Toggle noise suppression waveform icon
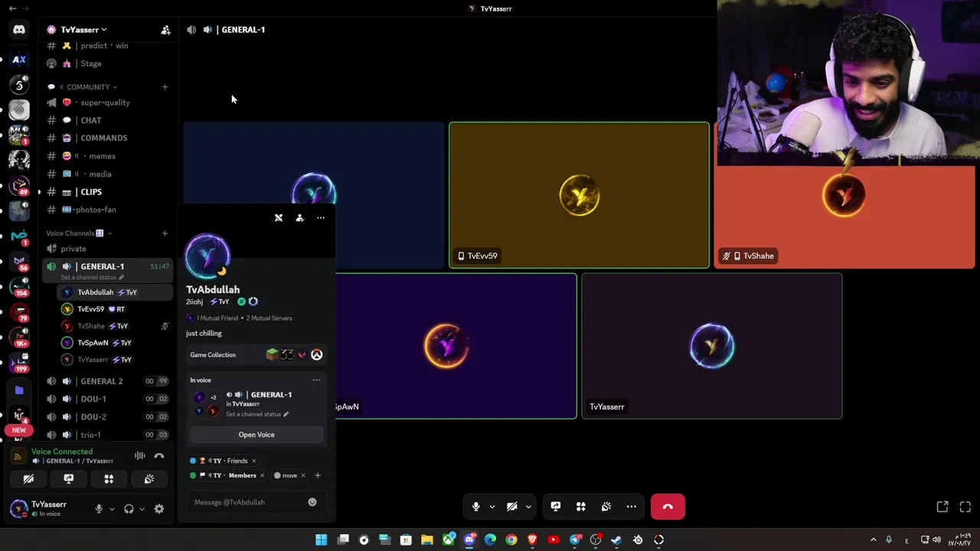The height and width of the screenshot is (551, 980). tap(139, 456)
